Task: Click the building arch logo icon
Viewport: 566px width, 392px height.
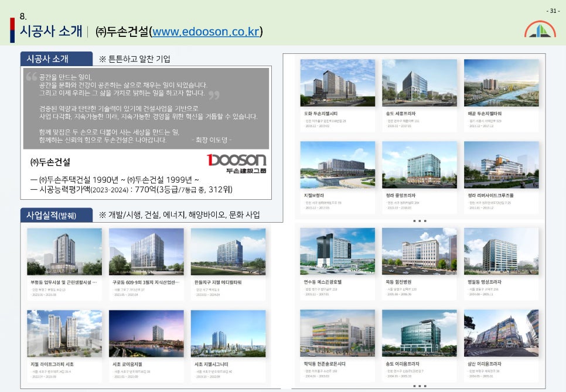Action: point(540,29)
